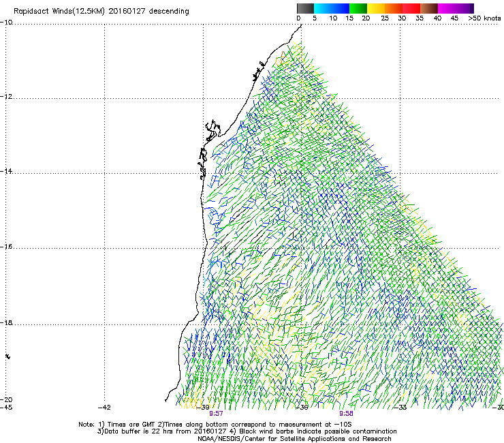Select the blue 5-15 knots legend gradient

click(332, 8)
